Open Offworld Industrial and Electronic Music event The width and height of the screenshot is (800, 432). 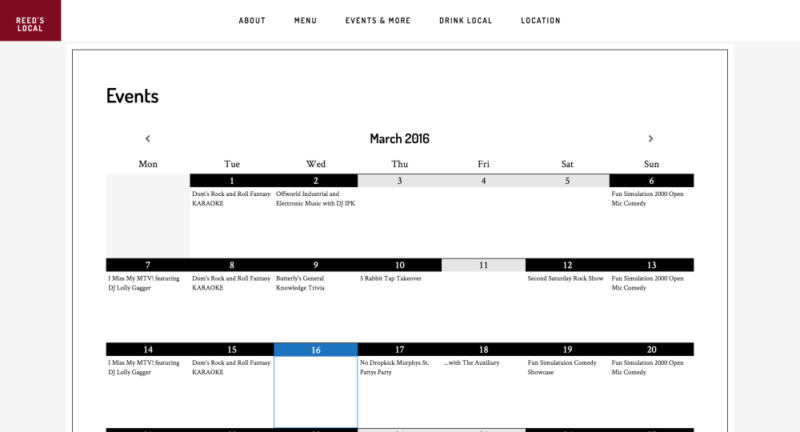(315, 198)
